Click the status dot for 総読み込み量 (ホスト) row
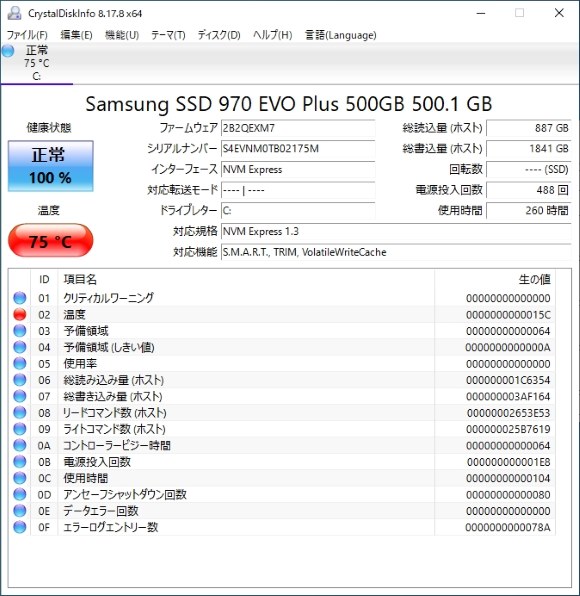Image resolution: width=580 pixels, height=596 pixels. point(20,380)
